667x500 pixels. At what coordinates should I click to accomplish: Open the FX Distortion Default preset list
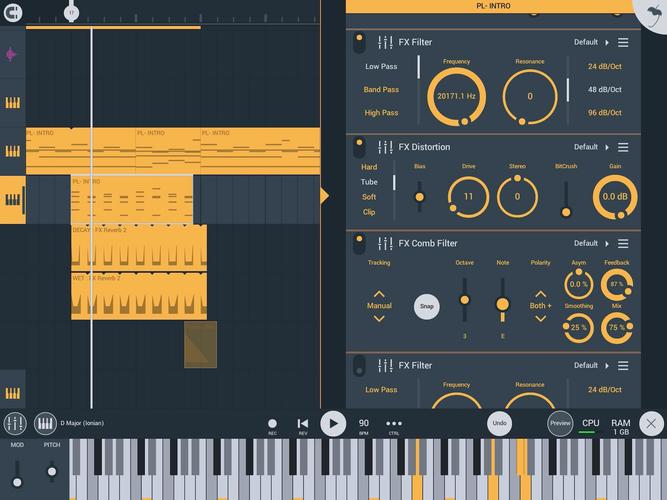click(x=606, y=147)
